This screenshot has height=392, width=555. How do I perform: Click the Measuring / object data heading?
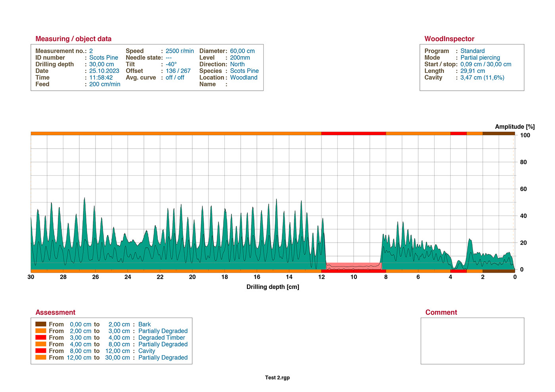[73, 39]
